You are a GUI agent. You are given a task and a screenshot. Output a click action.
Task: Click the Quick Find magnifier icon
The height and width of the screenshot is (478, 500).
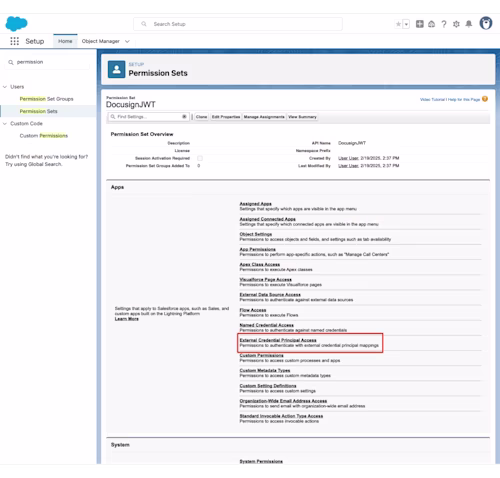click(x=11, y=62)
